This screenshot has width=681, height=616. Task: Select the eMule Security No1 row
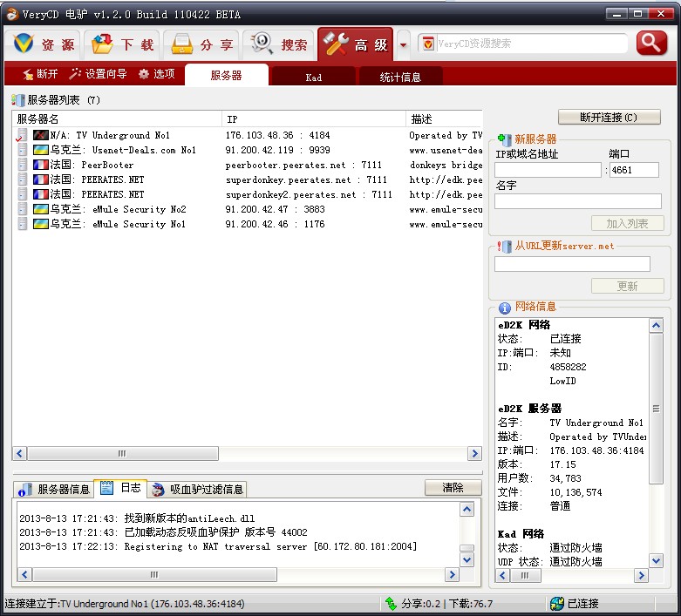pyautogui.click(x=248, y=224)
